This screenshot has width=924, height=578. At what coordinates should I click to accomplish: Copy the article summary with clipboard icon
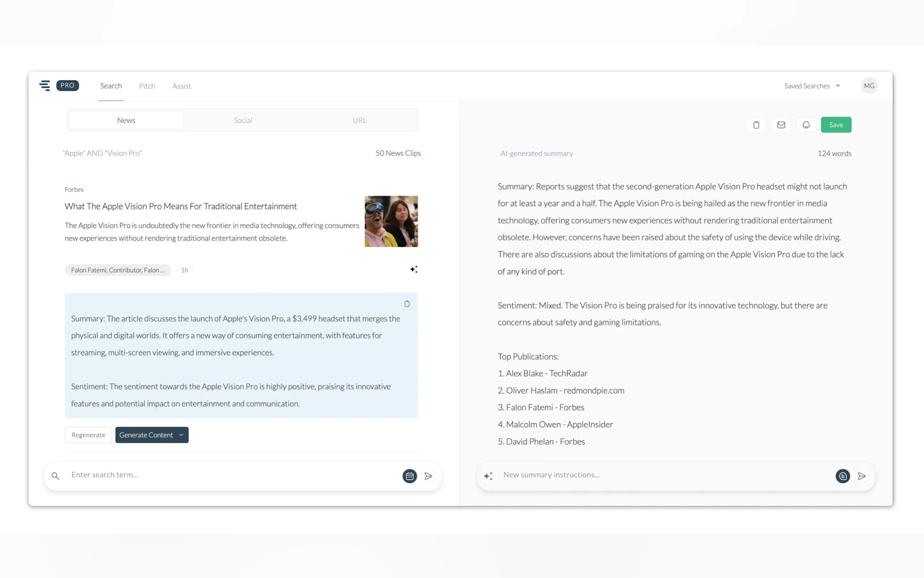click(407, 304)
